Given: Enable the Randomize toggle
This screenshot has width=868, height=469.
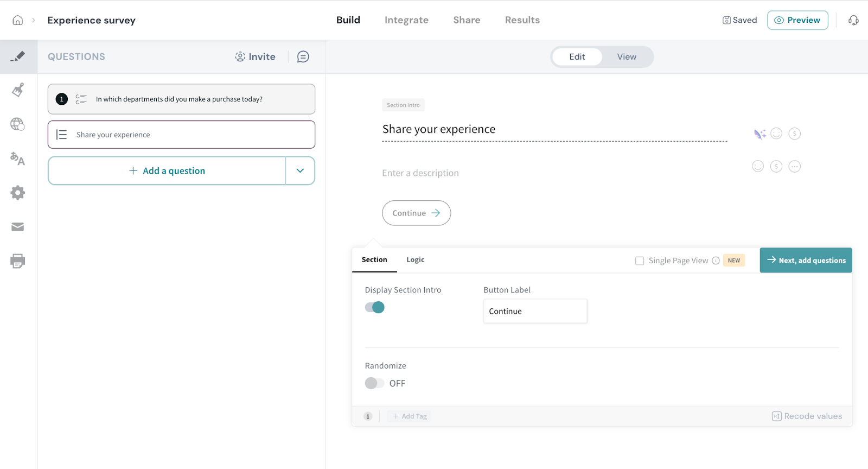Looking at the screenshot, I should click(x=374, y=383).
